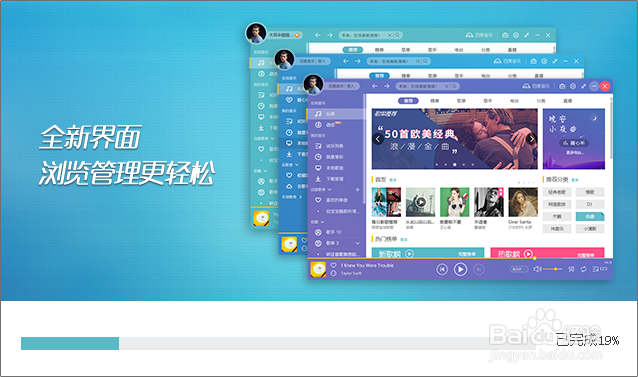Open user badge dropdown in teal back window

pyautogui.click(x=297, y=35)
